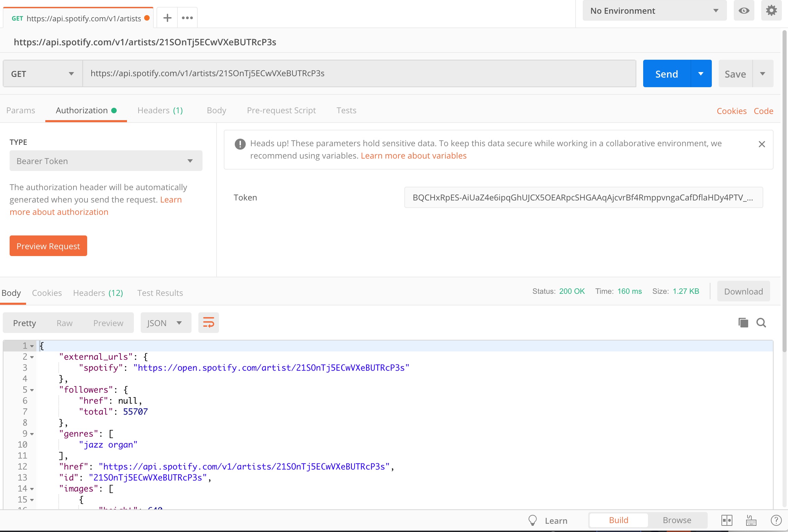The image size is (788, 532).
Task: Select the response Body tab
Action: 11,293
